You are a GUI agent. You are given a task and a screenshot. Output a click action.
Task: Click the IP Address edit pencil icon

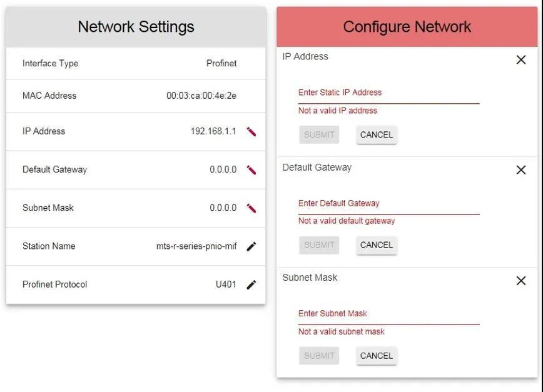coord(251,131)
